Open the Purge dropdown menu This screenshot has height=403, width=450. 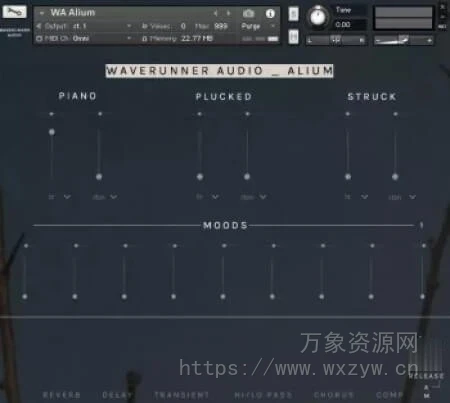[x=273, y=26]
